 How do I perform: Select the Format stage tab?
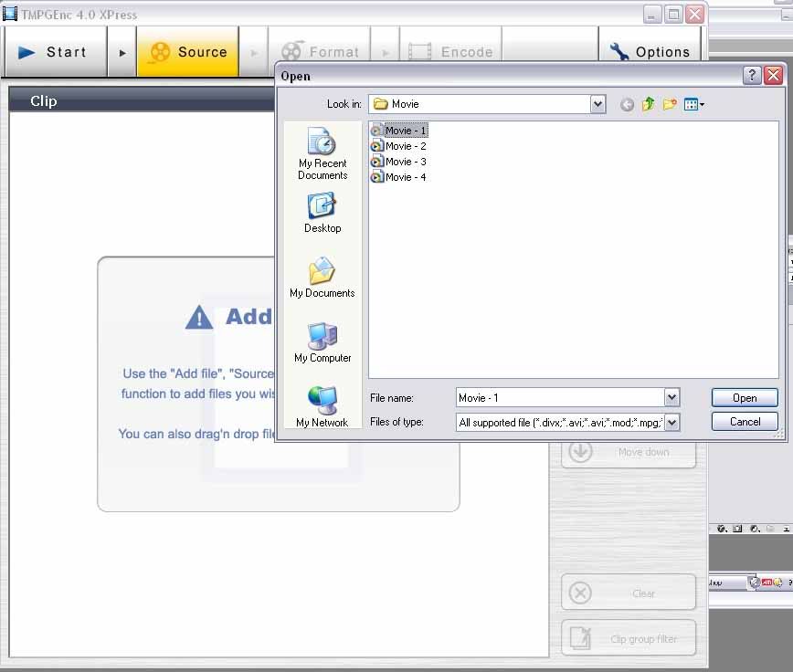coord(319,52)
